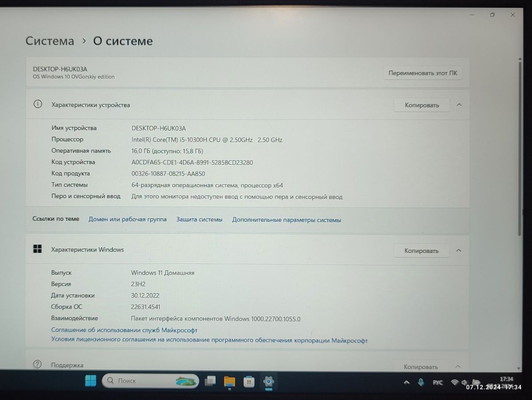Image resolution: width=532 pixels, height=400 pixels.
Task: Show hidden tray icons chevron
Action: 406,382
